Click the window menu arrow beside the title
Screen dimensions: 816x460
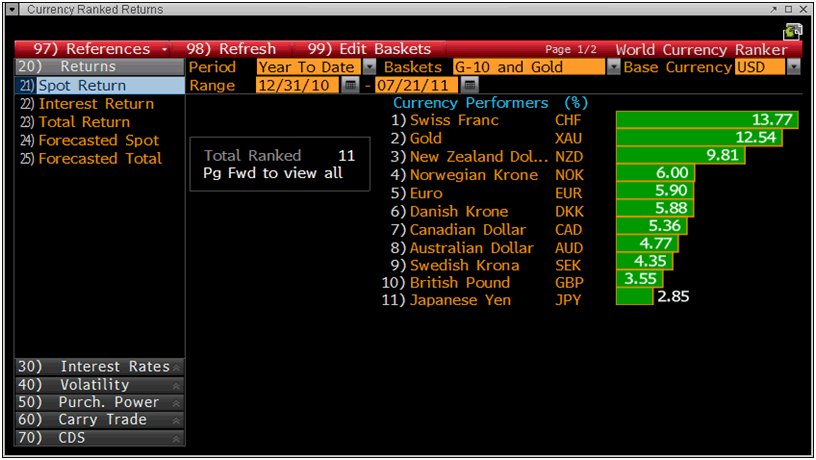point(13,9)
